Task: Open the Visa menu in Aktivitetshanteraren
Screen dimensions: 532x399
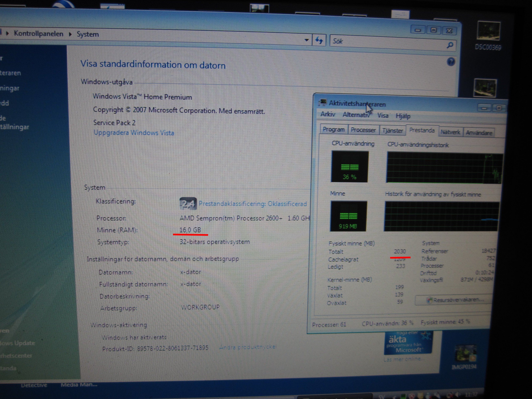Action: (383, 116)
